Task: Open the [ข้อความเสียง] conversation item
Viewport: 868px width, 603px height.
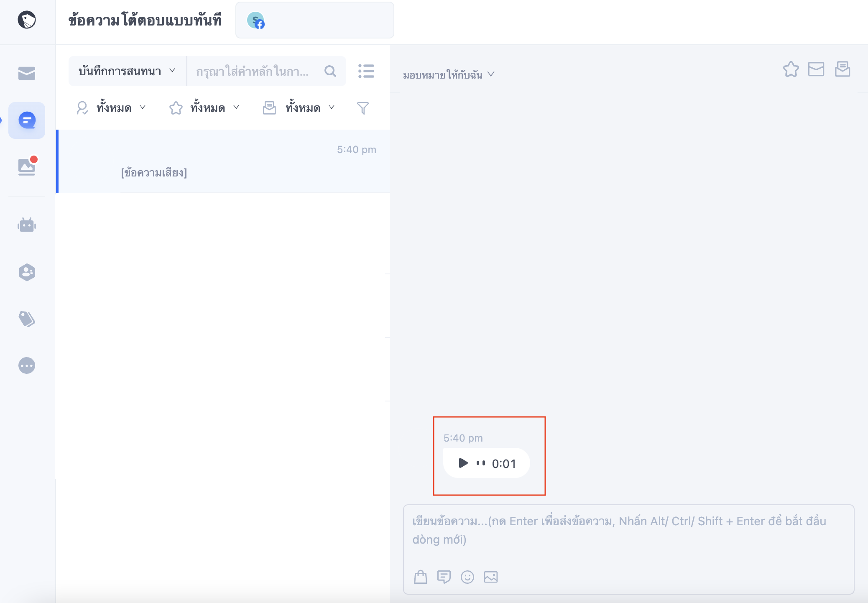Action: pos(223,161)
